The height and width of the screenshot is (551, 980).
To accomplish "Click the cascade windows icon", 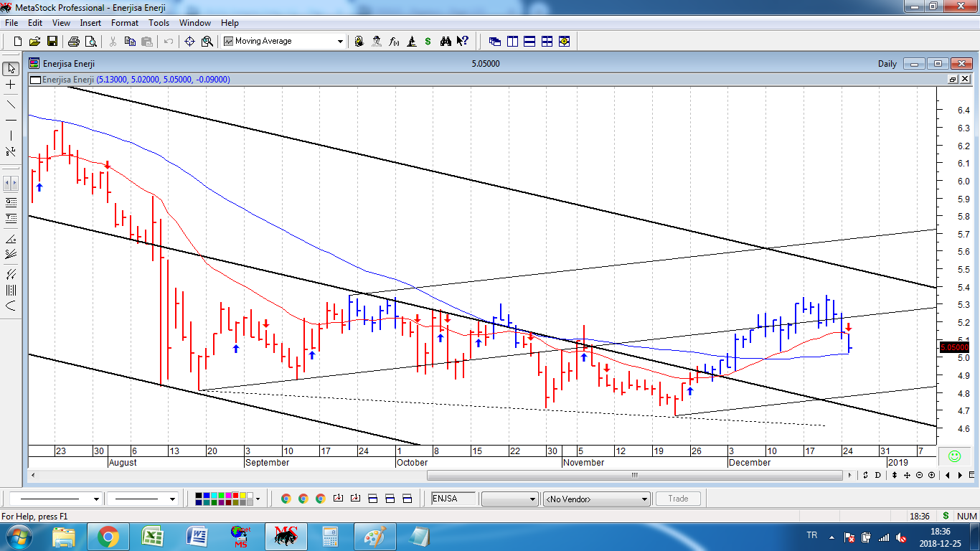I will coord(495,42).
